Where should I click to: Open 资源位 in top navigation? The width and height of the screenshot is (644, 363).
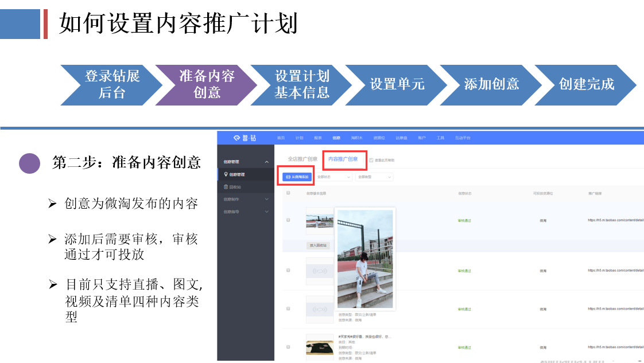tap(379, 138)
